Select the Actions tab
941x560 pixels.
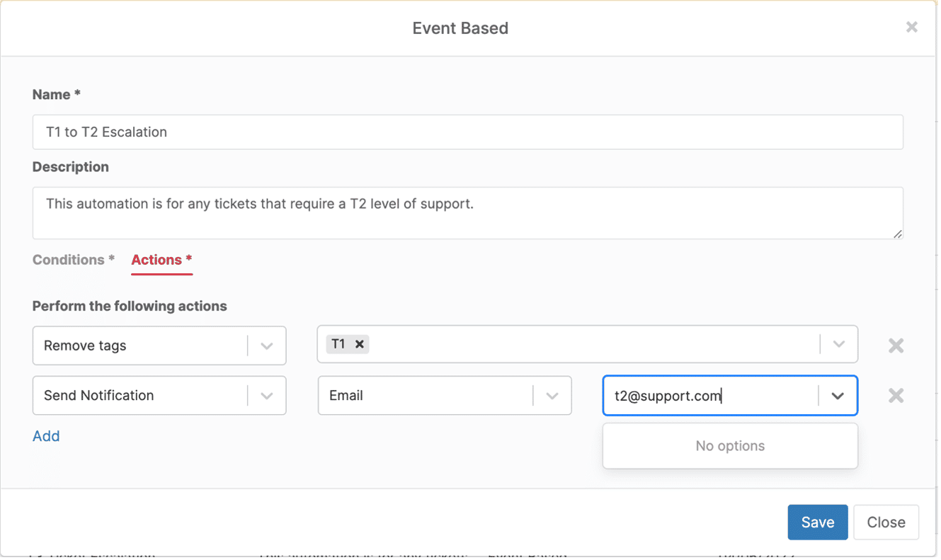point(161,260)
